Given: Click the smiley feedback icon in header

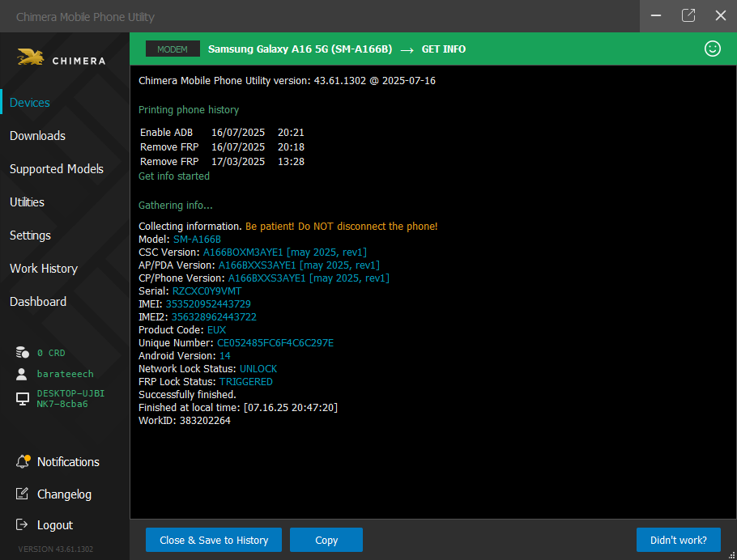Looking at the screenshot, I should pyautogui.click(x=712, y=49).
